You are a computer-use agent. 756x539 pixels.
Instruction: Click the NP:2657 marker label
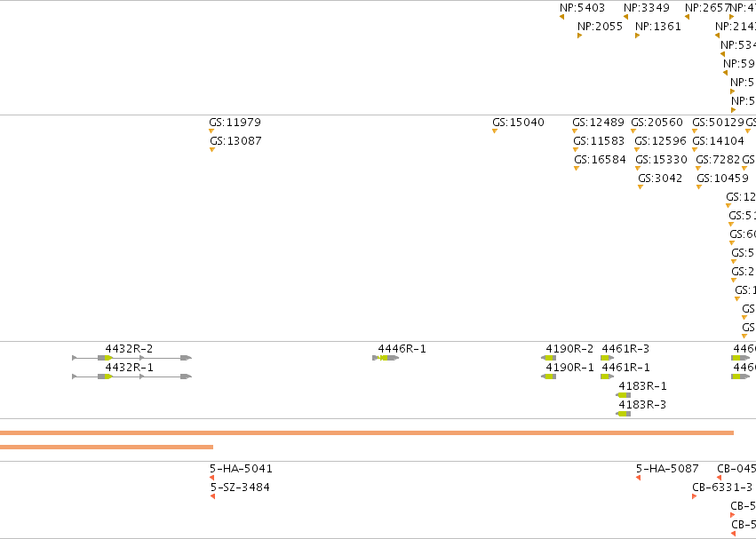click(x=707, y=8)
